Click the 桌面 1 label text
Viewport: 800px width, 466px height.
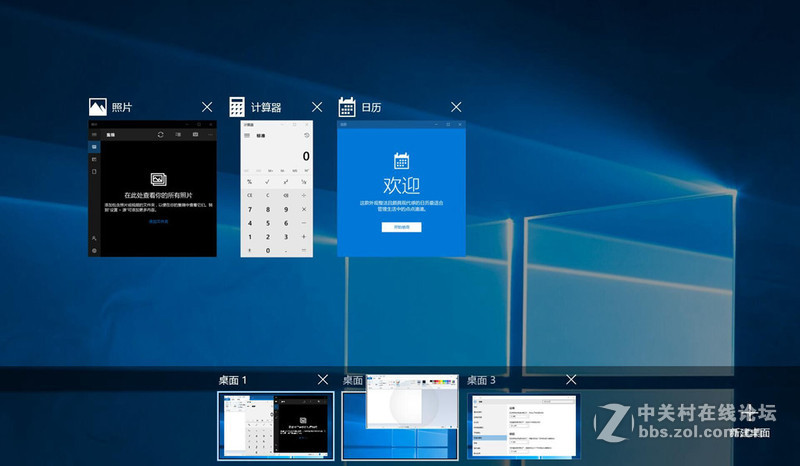[233, 380]
